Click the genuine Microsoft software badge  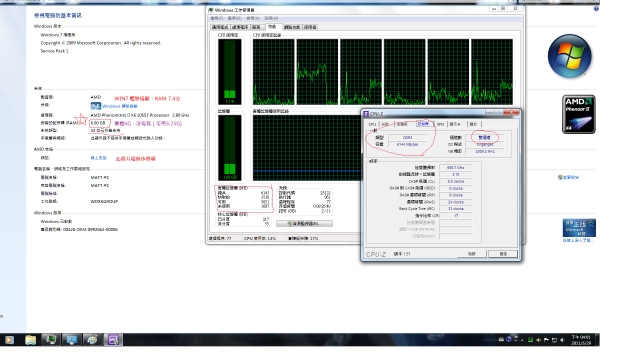click(x=579, y=228)
